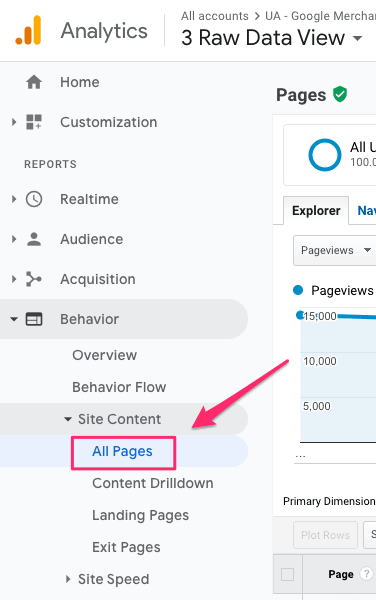Click the Home house icon
The width and height of the screenshot is (376, 600).
pyautogui.click(x=34, y=82)
